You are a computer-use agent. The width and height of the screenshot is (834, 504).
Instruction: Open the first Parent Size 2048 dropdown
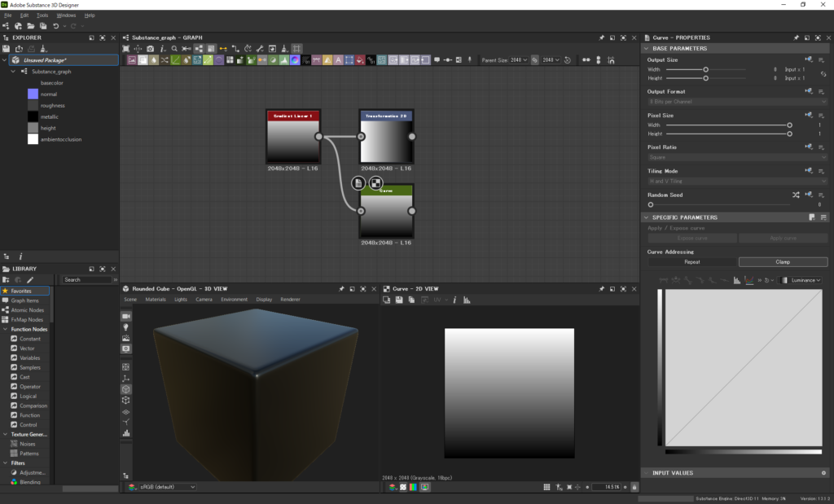pyautogui.click(x=519, y=60)
